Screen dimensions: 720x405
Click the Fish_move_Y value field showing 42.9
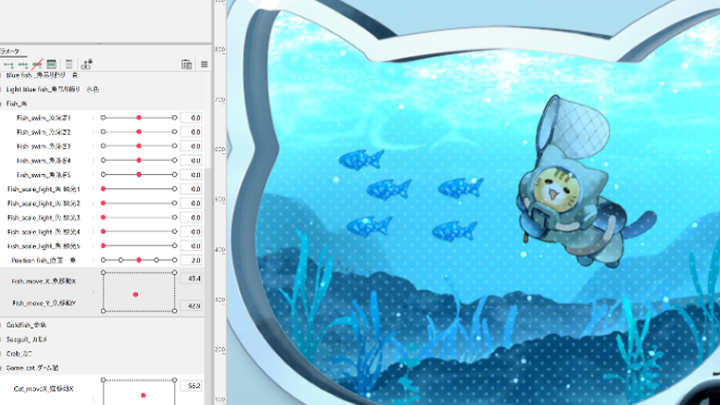pyautogui.click(x=191, y=305)
